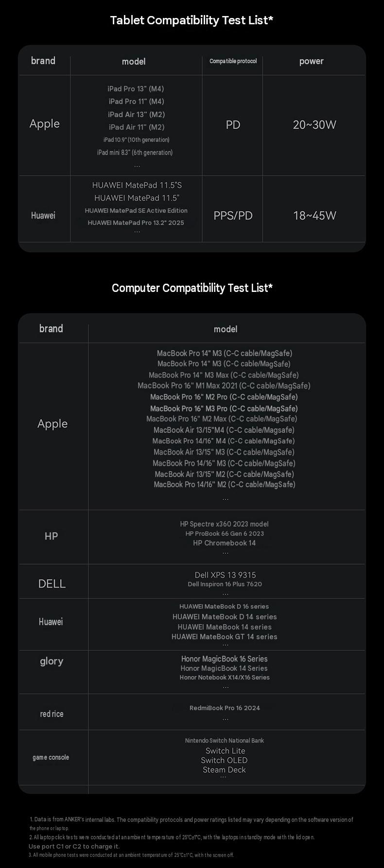Click the footnote about port C1 or C2
384x868 pixels.
74,846
